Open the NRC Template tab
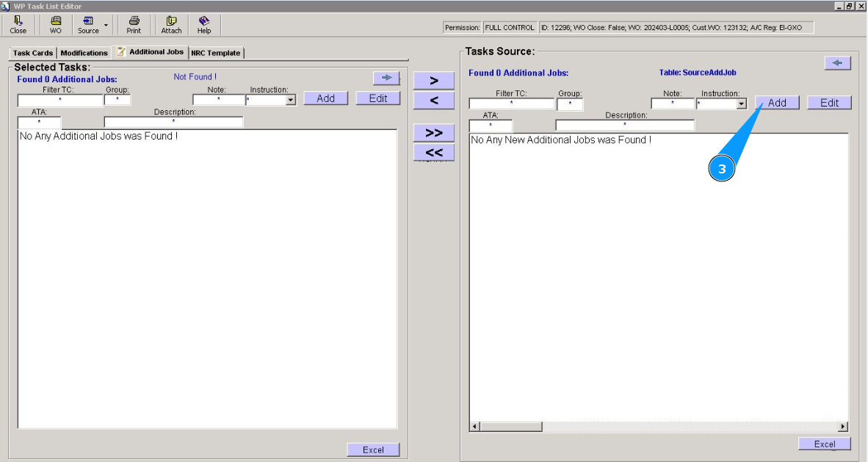This screenshot has height=462, width=868. 216,53
